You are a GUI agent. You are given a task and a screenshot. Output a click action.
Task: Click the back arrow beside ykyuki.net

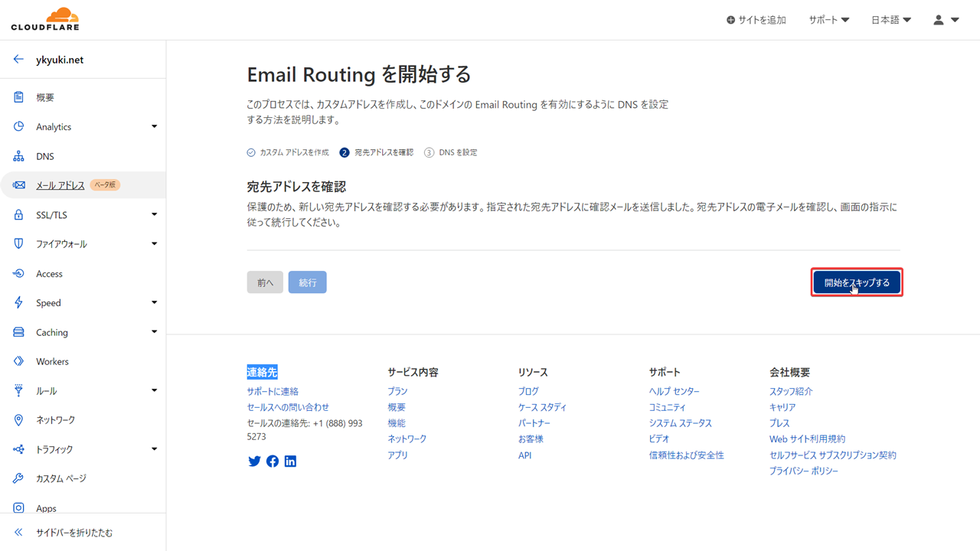coord(18,59)
